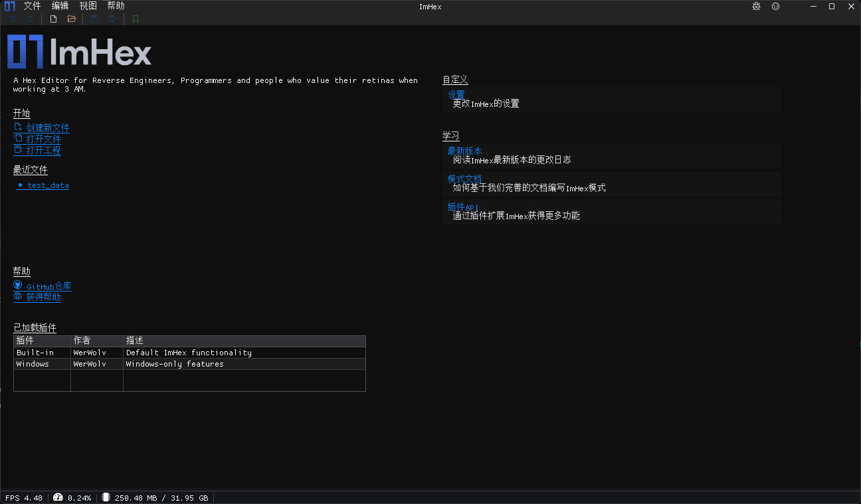Open the 文件 menu
This screenshot has width=861, height=504.
[31, 5]
